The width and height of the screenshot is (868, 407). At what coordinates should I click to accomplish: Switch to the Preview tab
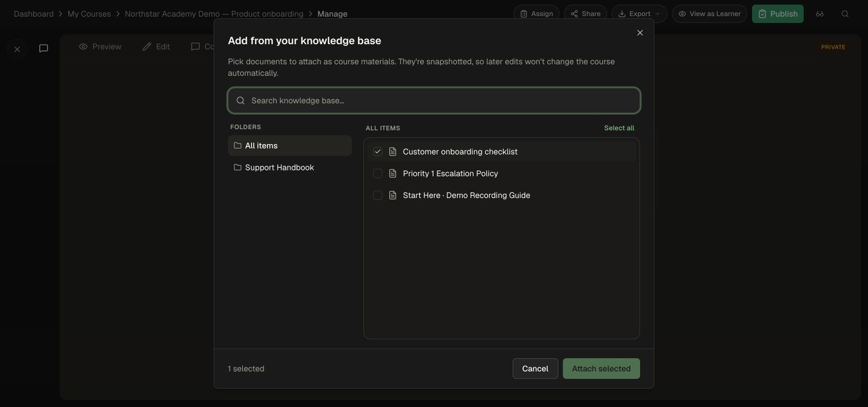[100, 46]
